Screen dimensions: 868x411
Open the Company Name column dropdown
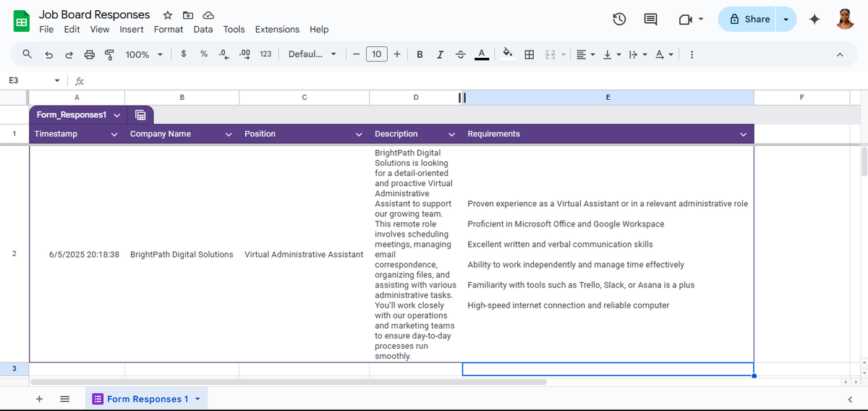tap(229, 134)
